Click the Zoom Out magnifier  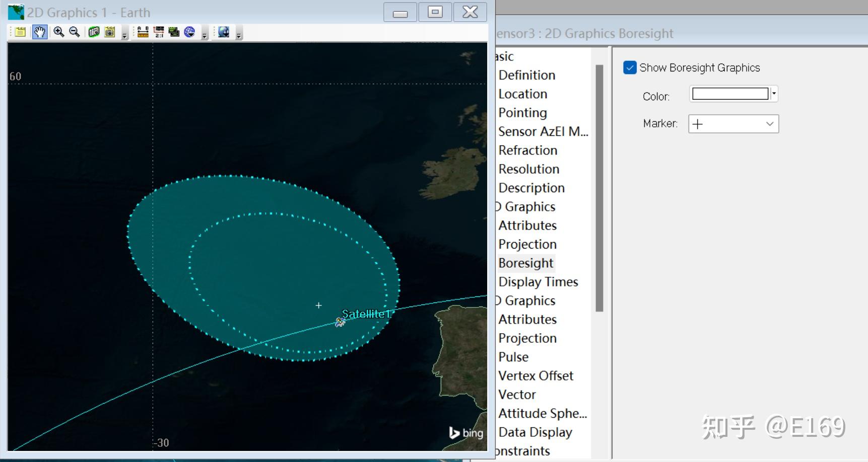[75, 32]
